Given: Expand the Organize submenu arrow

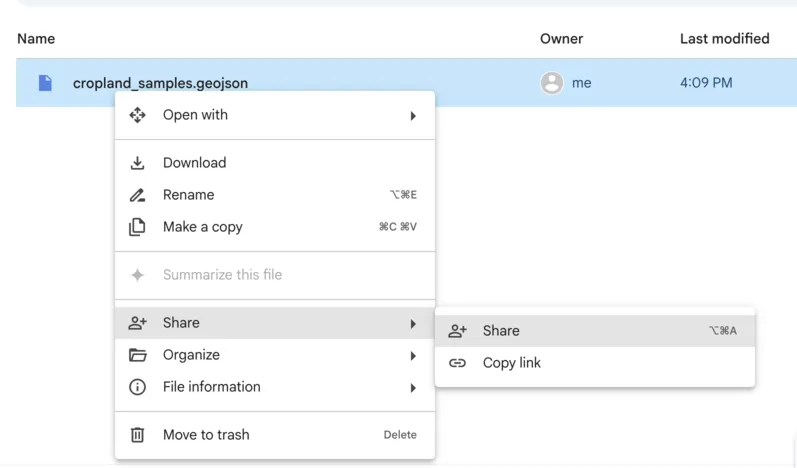Looking at the screenshot, I should click(x=413, y=356).
